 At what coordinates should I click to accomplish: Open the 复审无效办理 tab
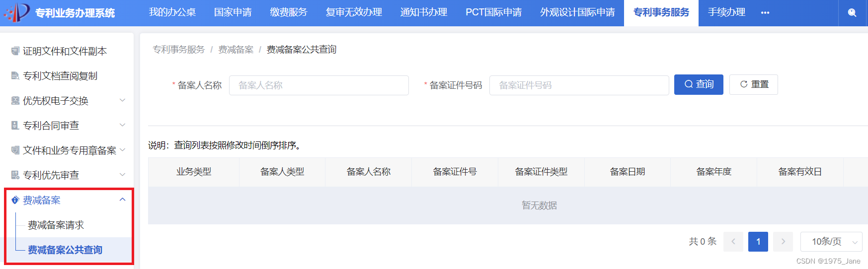354,12
